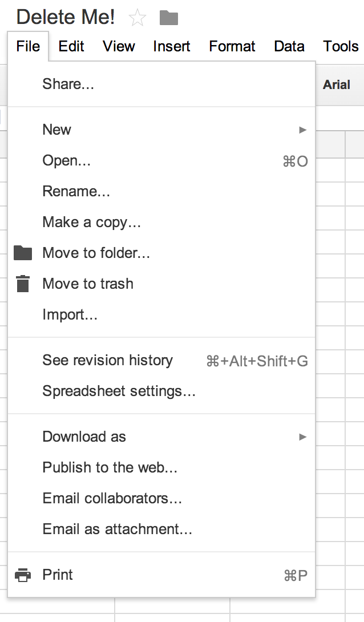
Task: Open the Format menu
Action: 230,46
